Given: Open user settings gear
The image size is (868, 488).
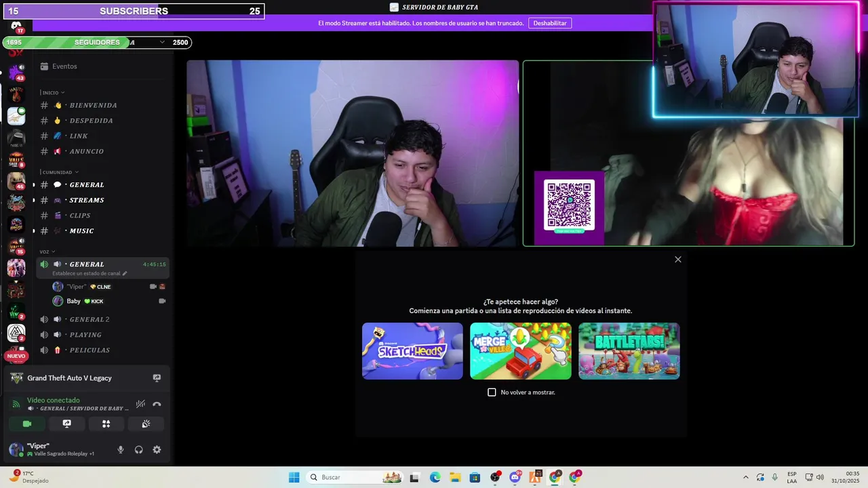Looking at the screenshot, I should click(x=157, y=449).
